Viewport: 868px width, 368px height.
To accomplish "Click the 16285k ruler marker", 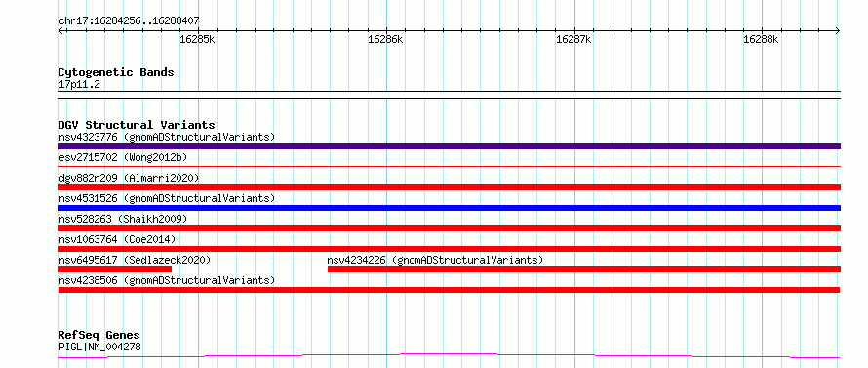I will point(198,39).
